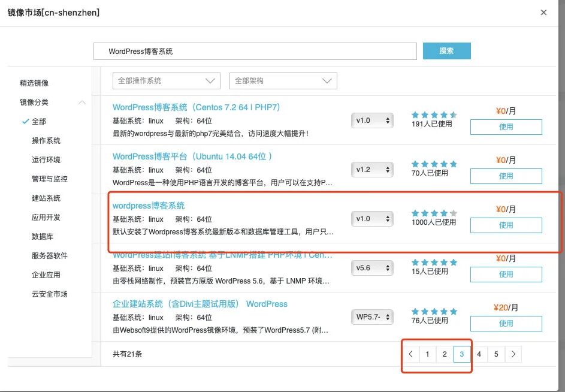Collapse the 镜像分类 section arrow
The image size is (565, 392).
click(x=82, y=102)
